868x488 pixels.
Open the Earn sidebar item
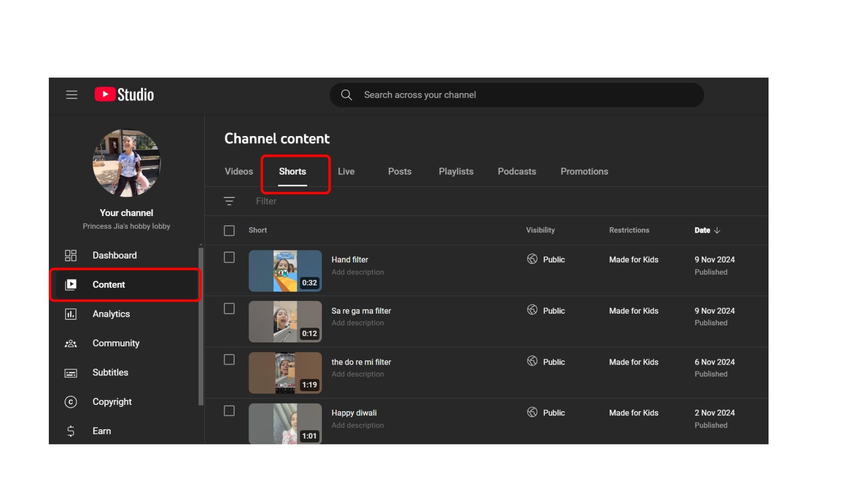pyautogui.click(x=101, y=431)
